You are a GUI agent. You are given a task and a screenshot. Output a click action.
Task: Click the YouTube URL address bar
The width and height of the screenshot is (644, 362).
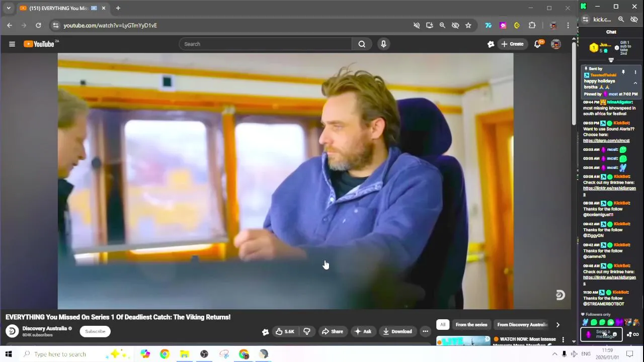[x=231, y=25]
